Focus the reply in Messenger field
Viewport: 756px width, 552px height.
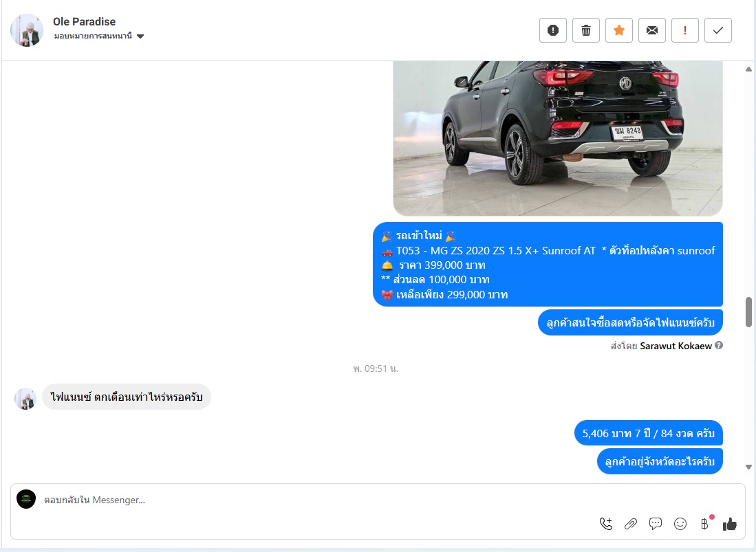coord(378,500)
